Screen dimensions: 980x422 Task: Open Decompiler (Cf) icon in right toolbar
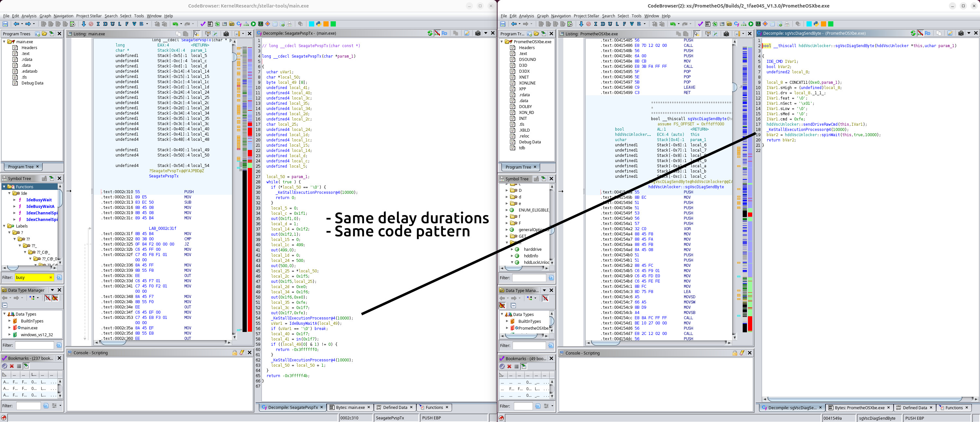click(736, 24)
